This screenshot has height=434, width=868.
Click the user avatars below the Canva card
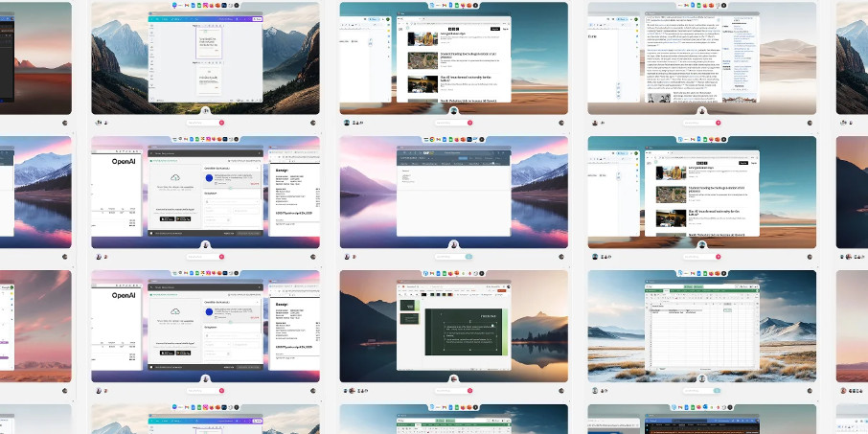pyautogui.click(x=101, y=123)
